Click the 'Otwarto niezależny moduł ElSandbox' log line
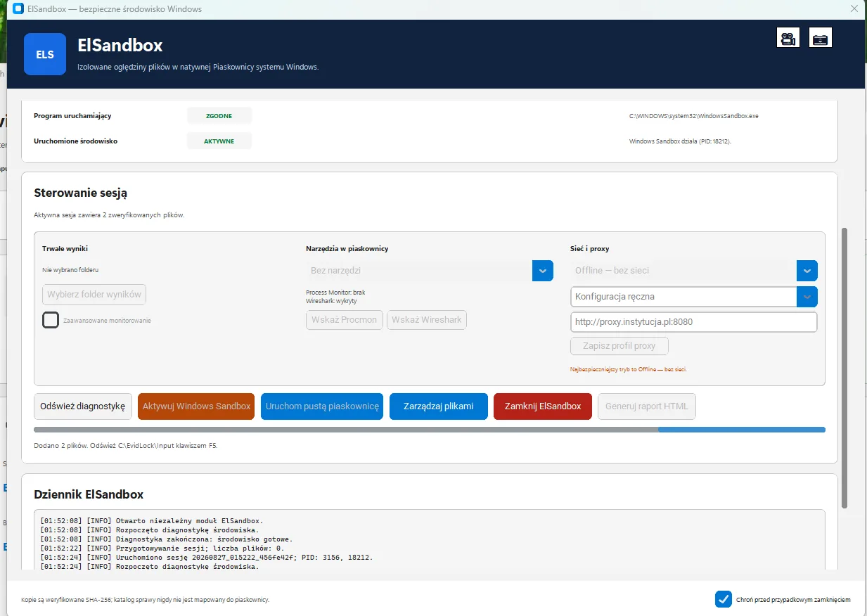The image size is (867, 616). (152, 521)
